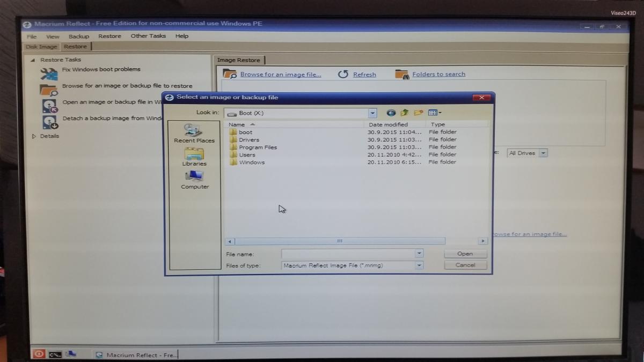This screenshot has height=362, width=644.
Task: Expand the Look in drive dropdown
Action: (372, 113)
